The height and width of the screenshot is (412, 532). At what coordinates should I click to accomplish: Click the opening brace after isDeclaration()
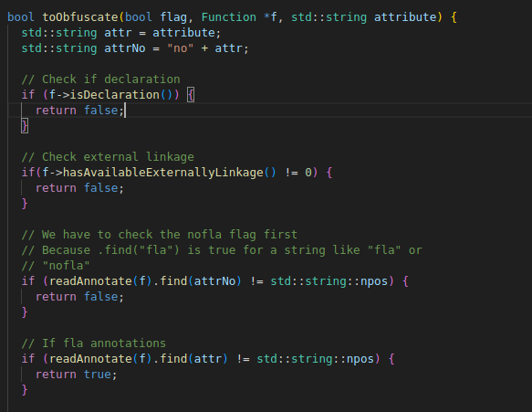(191, 95)
